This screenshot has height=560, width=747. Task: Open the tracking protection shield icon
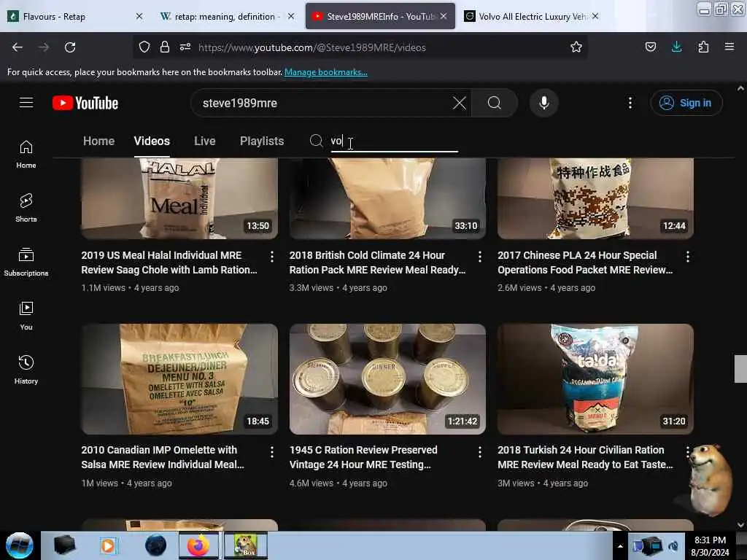tap(144, 47)
